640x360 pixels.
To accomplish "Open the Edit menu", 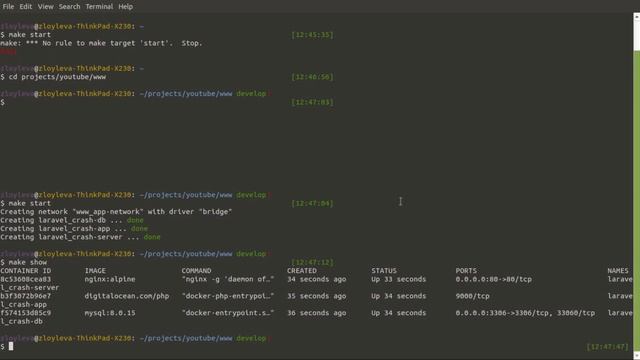I will (25, 7).
